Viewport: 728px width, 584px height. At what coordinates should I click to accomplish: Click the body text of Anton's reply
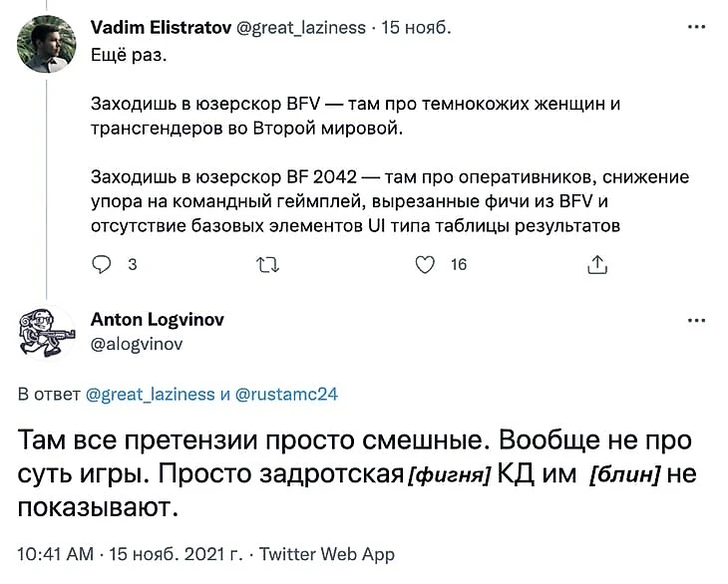pos(349,473)
